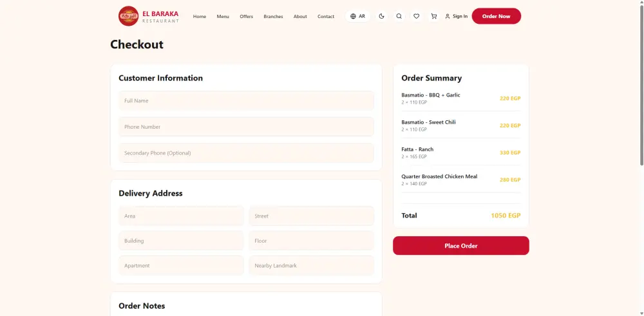Select the Basmatio - Sweet Chili item text
644x316 pixels.
tap(428, 122)
